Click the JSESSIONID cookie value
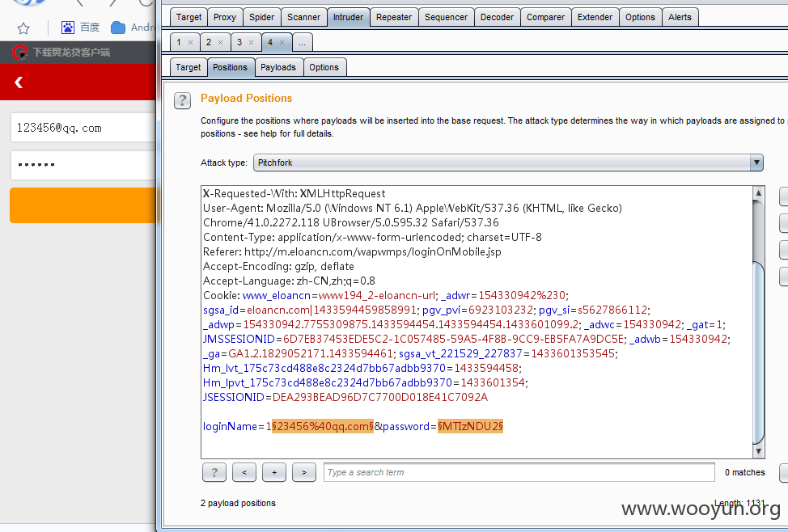 (380, 397)
